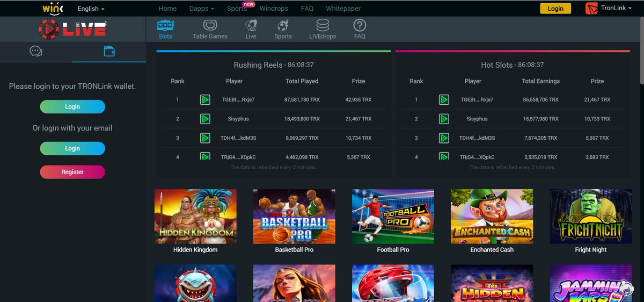The image size is (644, 302).
Task: Open the hockey helmet game thumbnail
Action: pos(393,283)
